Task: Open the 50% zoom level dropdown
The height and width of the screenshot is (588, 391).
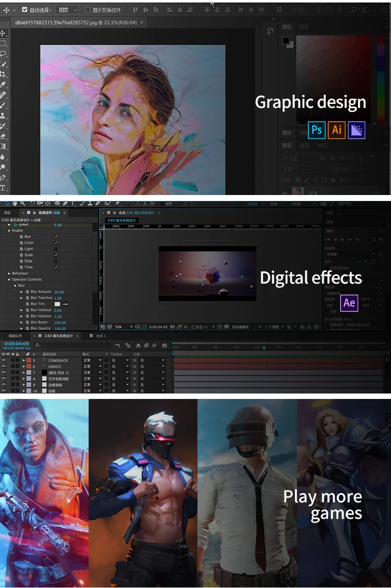Action: [124, 327]
